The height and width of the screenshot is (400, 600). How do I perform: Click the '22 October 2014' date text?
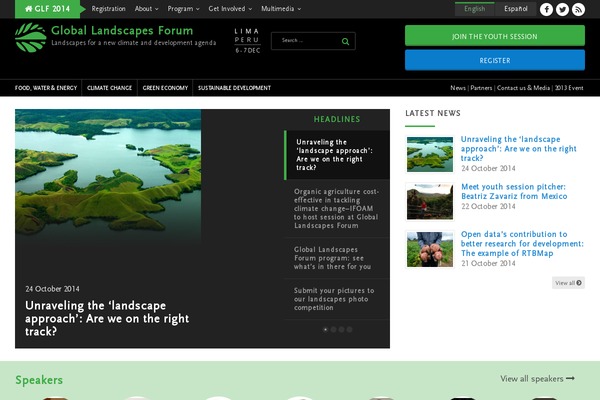[x=488, y=206]
